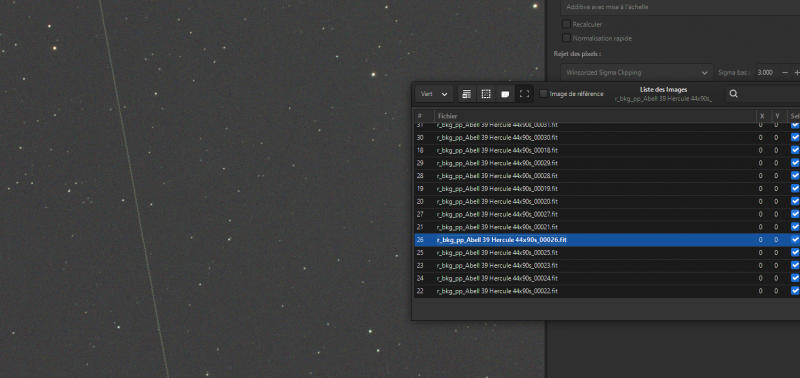Open the Vert channel dropdown
This screenshot has width=800, height=378.
pos(434,94)
